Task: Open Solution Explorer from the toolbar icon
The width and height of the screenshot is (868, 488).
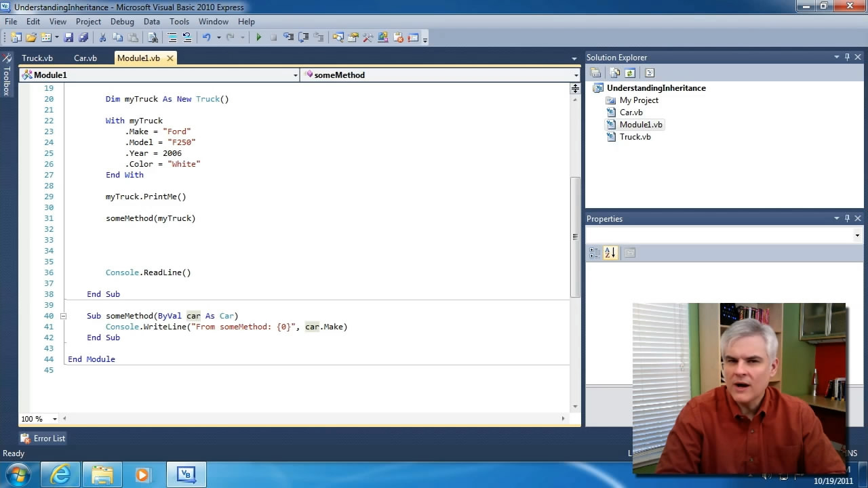Action: [x=338, y=37]
